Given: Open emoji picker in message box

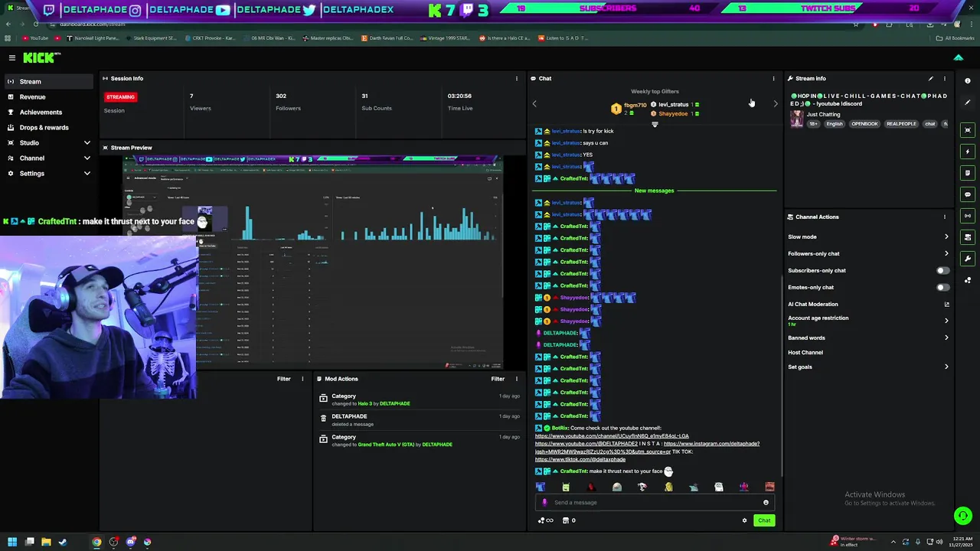Looking at the screenshot, I should 766,503.
